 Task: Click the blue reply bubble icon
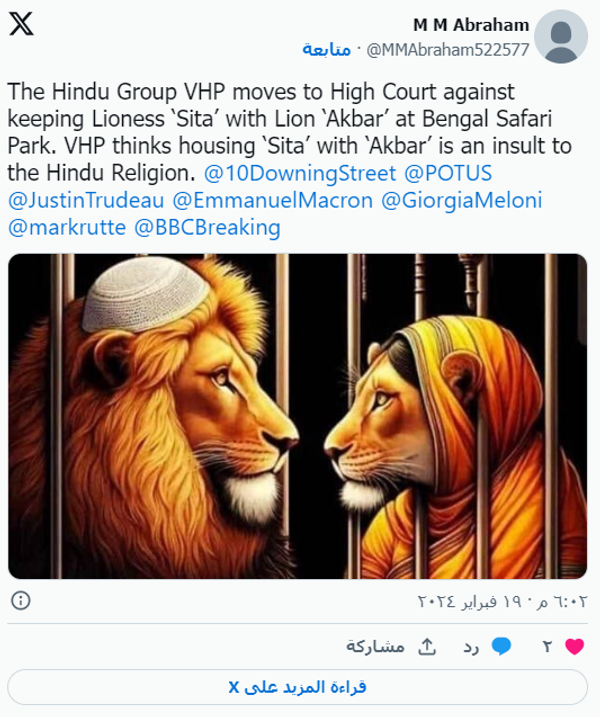click(x=501, y=646)
